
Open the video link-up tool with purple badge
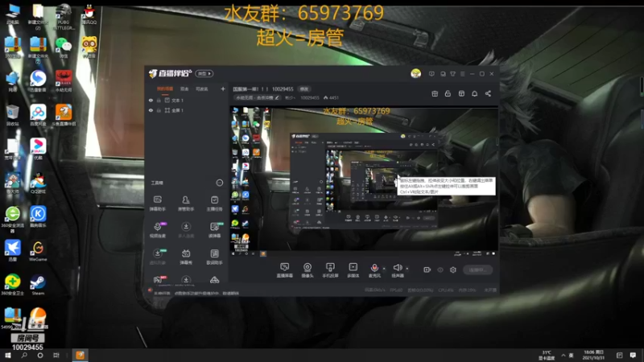[158, 230]
